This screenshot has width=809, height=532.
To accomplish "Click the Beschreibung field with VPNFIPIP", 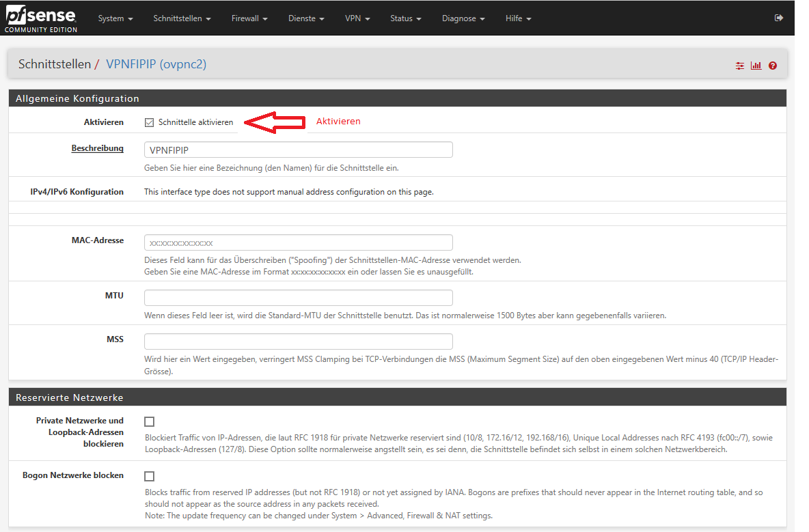I will pos(298,150).
